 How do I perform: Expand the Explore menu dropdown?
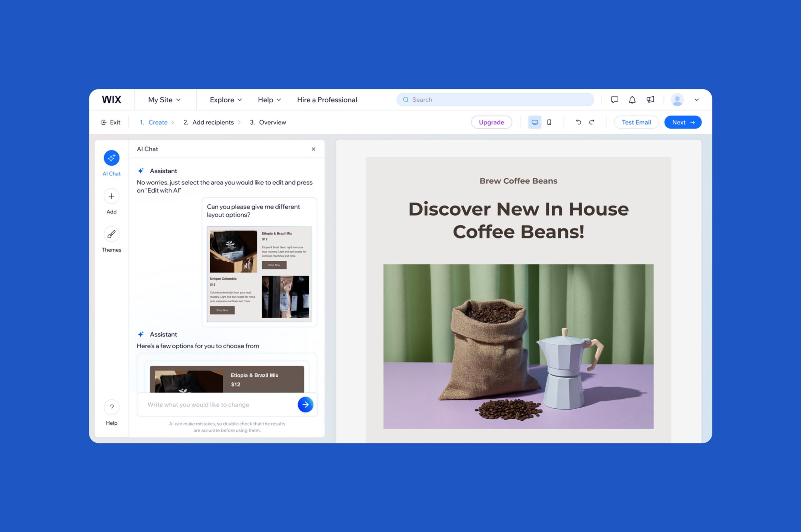click(x=226, y=100)
